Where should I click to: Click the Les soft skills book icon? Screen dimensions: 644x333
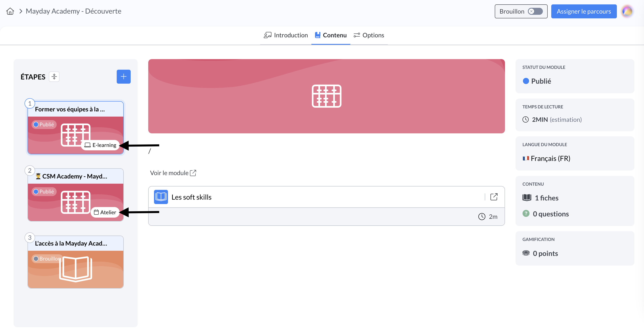click(161, 197)
